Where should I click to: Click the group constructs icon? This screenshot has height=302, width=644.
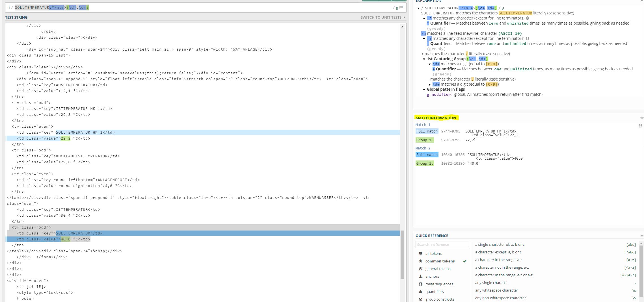coord(421,299)
